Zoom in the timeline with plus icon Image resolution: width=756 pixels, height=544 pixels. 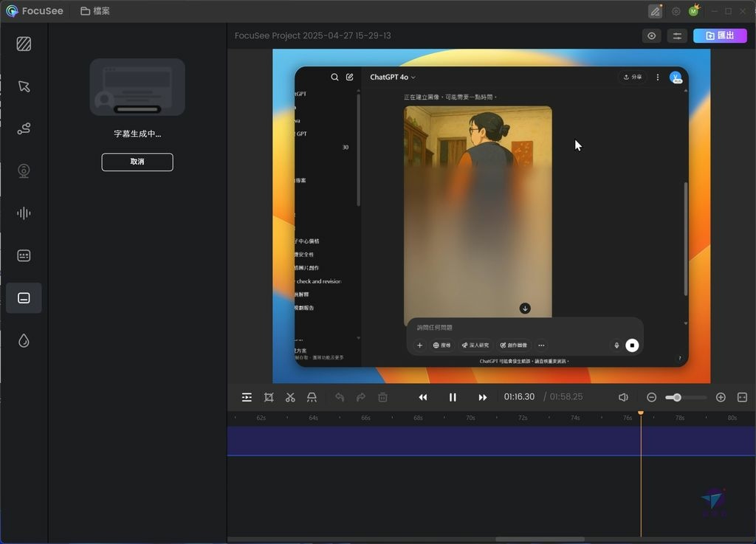click(721, 397)
